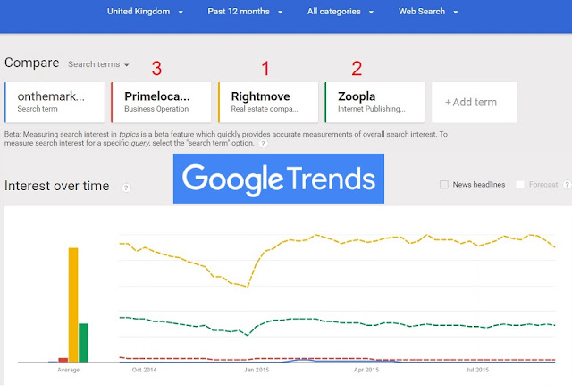Select the Rightmove term card
The width and height of the screenshot is (572, 392).
[x=268, y=103]
